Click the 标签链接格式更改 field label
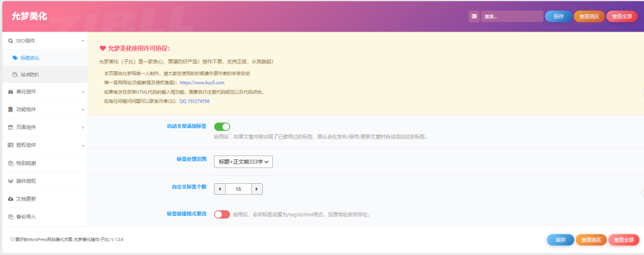The width and height of the screenshot is (644, 255). (186, 214)
